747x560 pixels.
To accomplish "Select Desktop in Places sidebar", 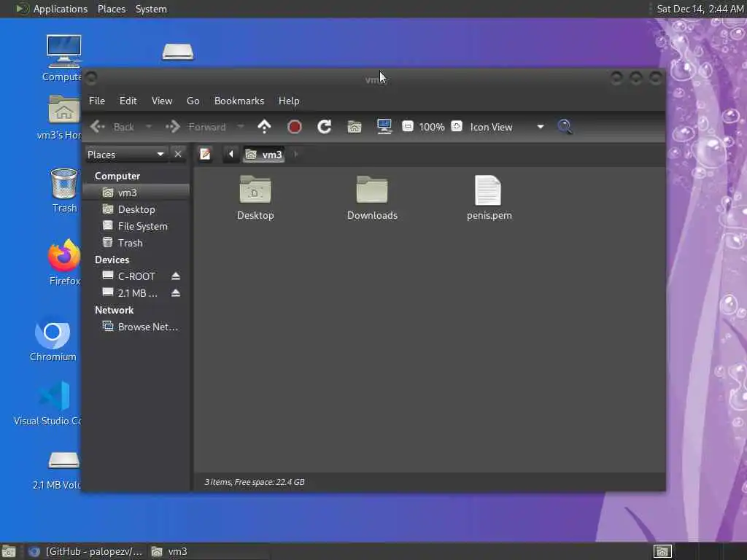I will pos(136,209).
